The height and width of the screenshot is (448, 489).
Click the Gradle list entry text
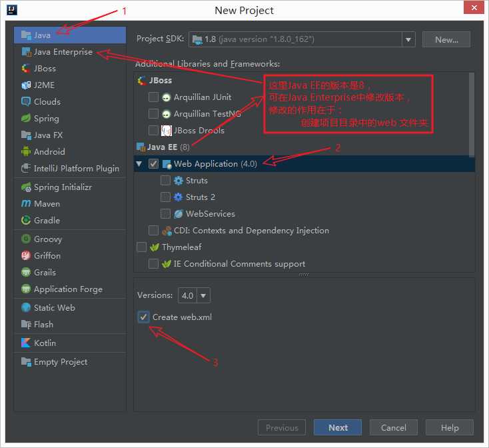click(x=47, y=220)
